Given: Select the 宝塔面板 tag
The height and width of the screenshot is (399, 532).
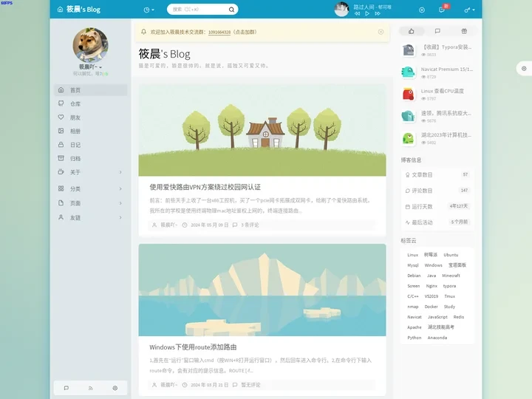Looking at the screenshot, I should 457,265.
